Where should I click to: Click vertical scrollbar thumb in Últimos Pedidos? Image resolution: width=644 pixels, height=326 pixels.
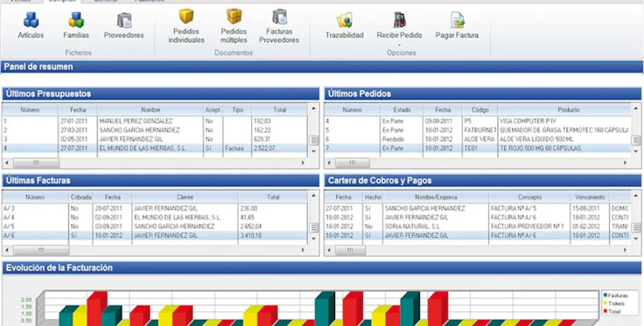(x=636, y=140)
